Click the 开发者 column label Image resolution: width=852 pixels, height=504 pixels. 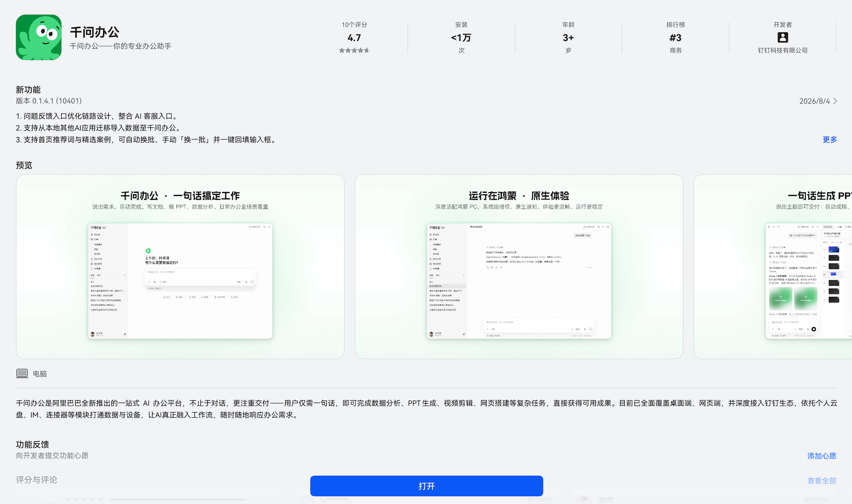[782, 25]
